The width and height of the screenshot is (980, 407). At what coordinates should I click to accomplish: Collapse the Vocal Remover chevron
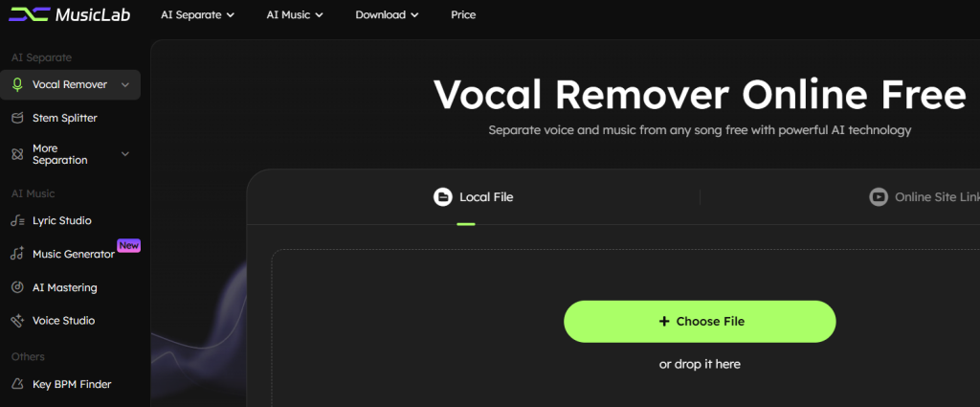pyautogui.click(x=125, y=84)
